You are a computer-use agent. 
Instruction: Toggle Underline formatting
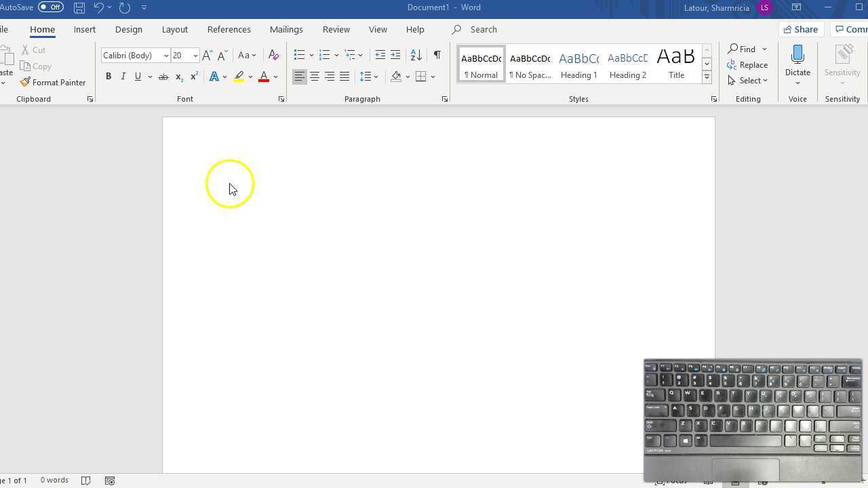pyautogui.click(x=138, y=77)
